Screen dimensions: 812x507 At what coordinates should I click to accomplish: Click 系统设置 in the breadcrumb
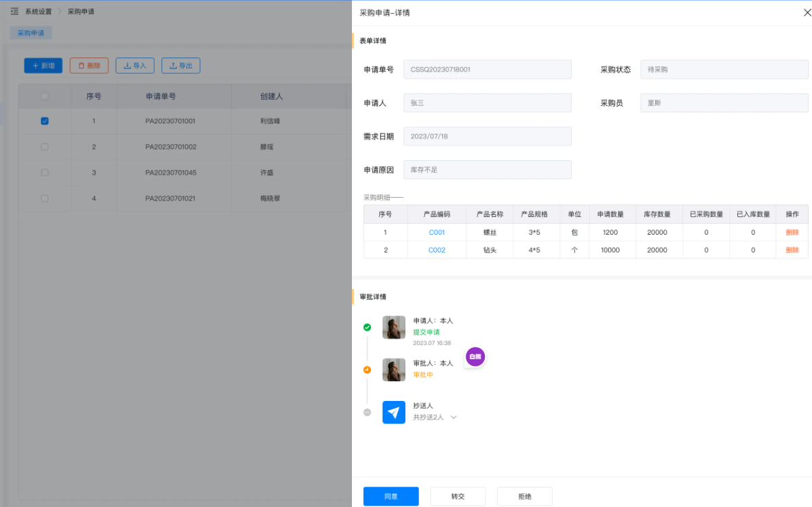[x=39, y=12]
